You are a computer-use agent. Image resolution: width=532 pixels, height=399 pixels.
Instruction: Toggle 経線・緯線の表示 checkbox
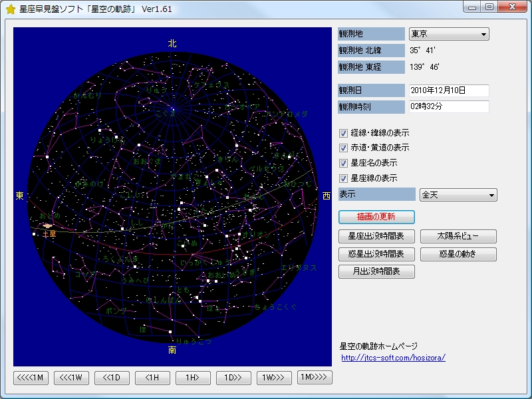coord(343,133)
